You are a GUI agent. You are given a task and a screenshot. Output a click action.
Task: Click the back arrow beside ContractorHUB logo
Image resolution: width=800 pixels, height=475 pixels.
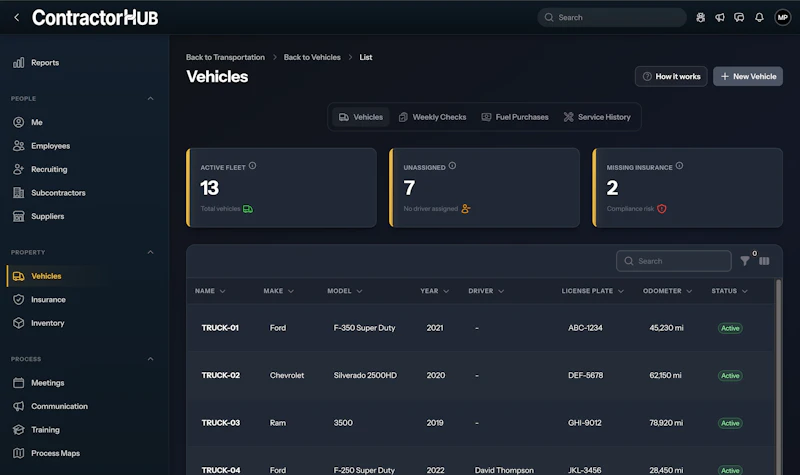17,17
